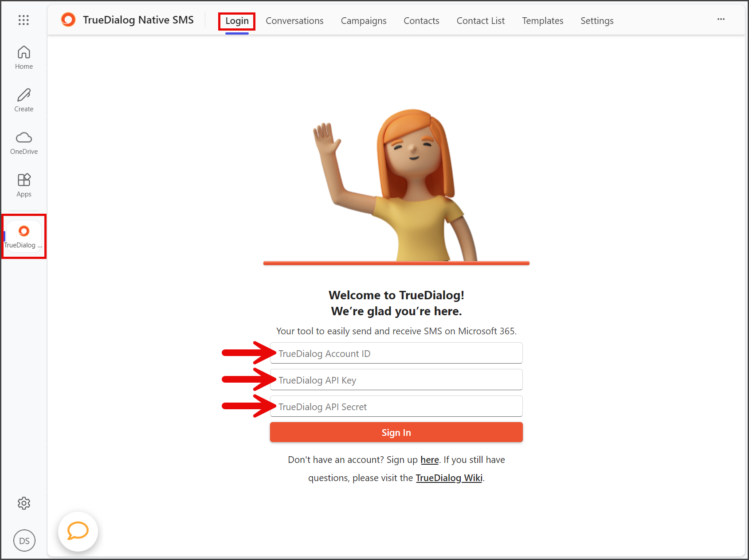Focus the TrueDialog API Key field

396,380
